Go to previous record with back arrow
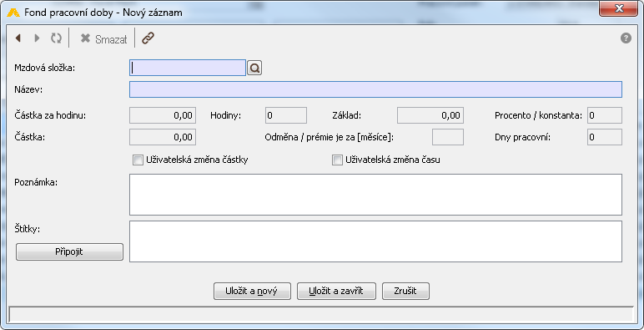Image resolution: width=644 pixels, height=330 pixels. [18, 38]
